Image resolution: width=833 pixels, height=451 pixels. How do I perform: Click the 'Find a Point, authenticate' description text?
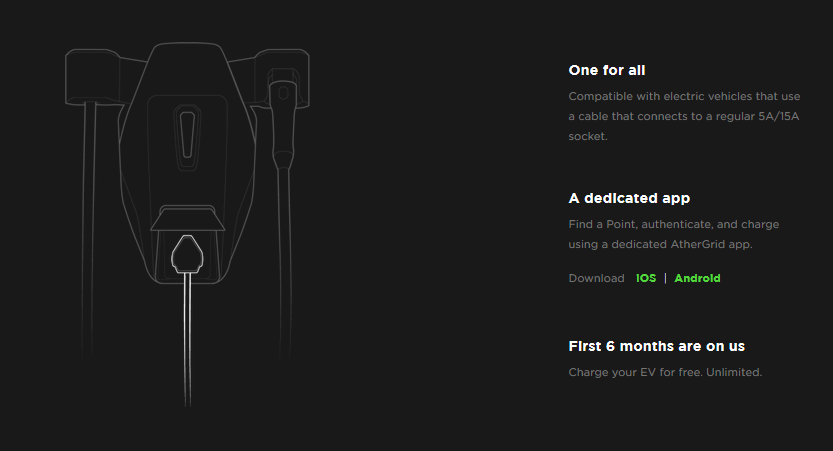tap(674, 234)
